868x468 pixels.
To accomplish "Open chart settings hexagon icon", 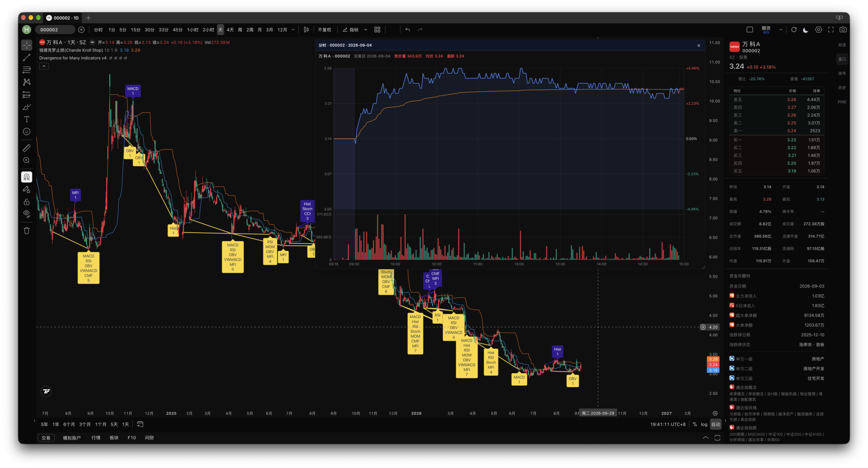I will tap(818, 30).
